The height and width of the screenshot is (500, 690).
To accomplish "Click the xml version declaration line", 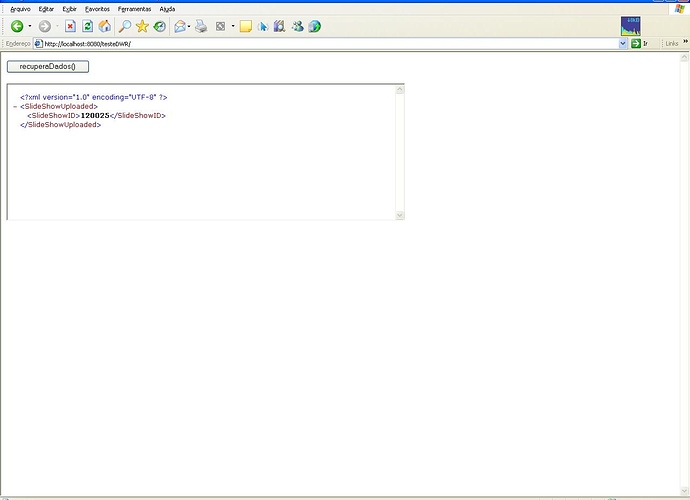I will point(94,97).
